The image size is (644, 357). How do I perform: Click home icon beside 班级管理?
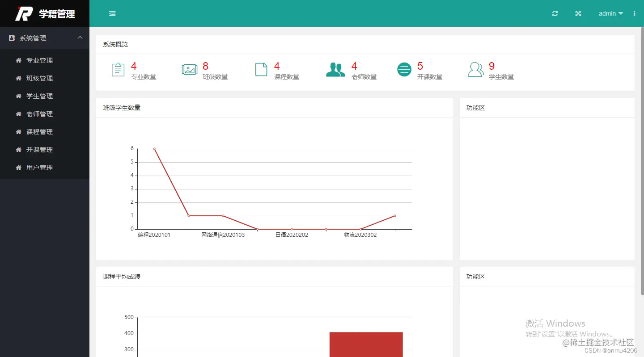point(18,78)
